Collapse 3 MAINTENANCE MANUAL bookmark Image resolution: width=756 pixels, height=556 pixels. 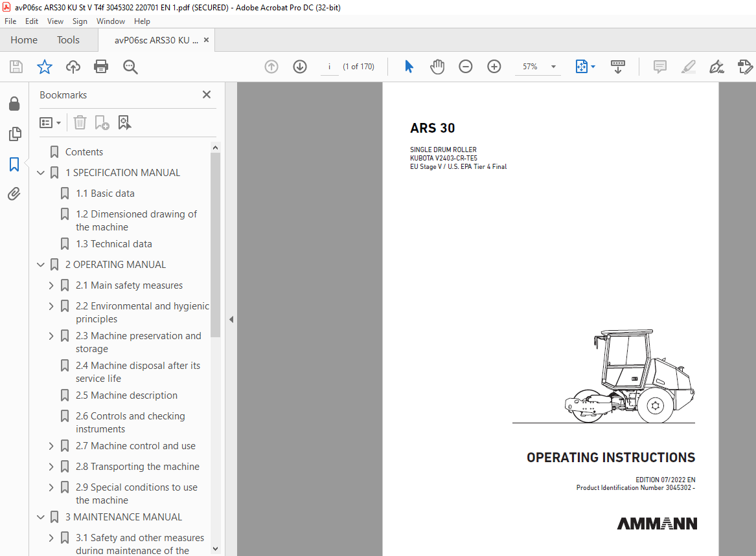pos(41,517)
